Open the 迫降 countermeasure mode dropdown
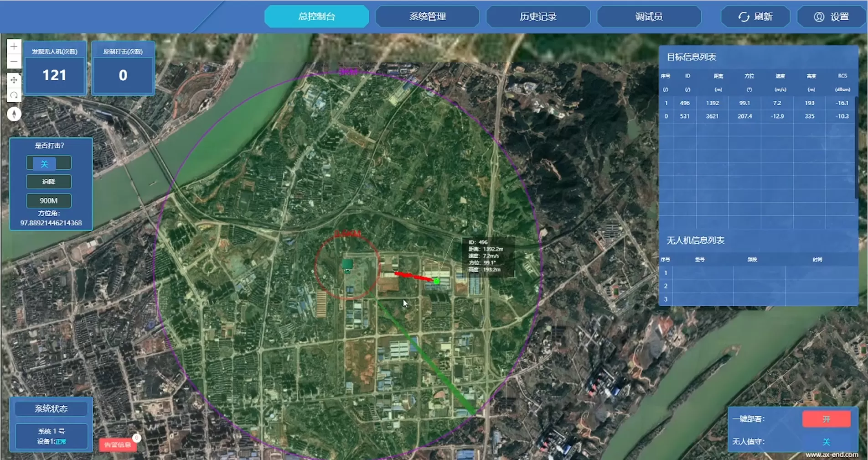 point(48,182)
